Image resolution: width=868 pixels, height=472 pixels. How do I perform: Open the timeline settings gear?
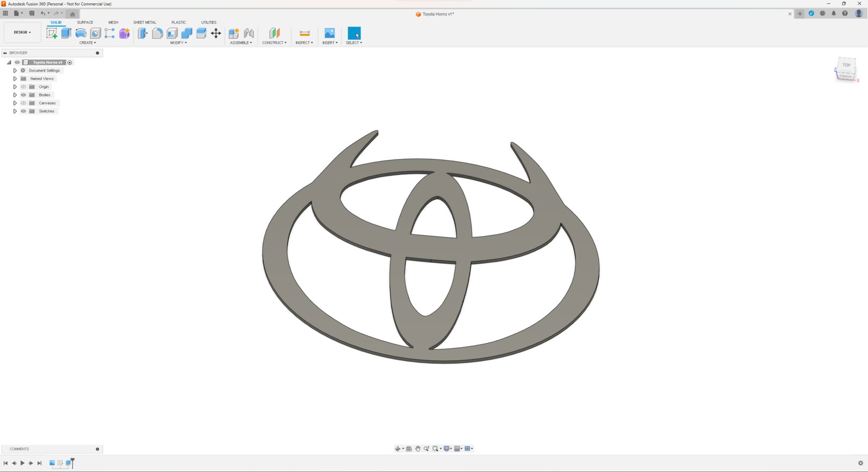tap(860, 463)
